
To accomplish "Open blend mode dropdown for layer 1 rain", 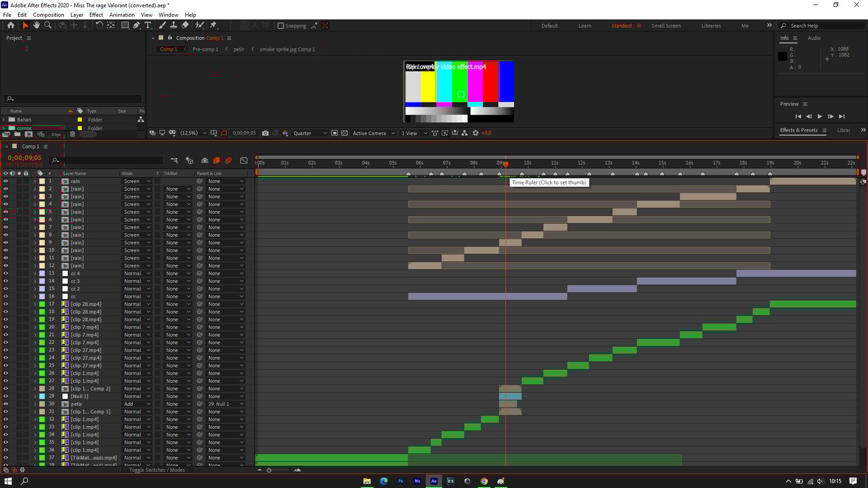I will (x=137, y=181).
